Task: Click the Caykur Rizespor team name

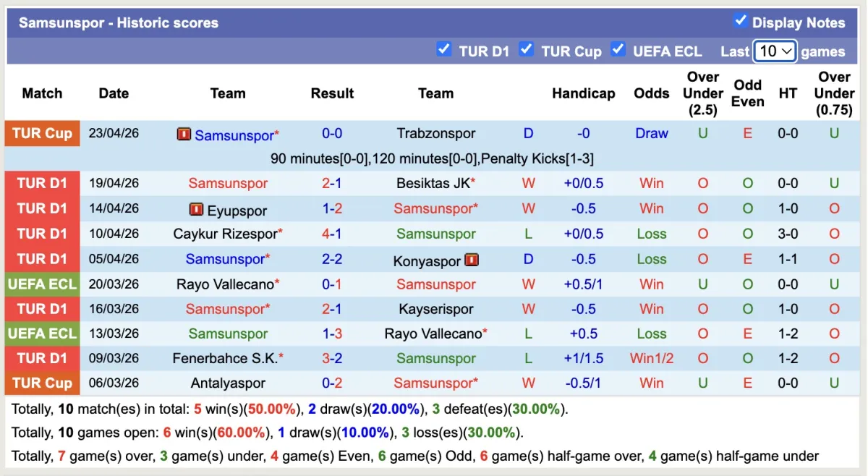Action: click(225, 234)
